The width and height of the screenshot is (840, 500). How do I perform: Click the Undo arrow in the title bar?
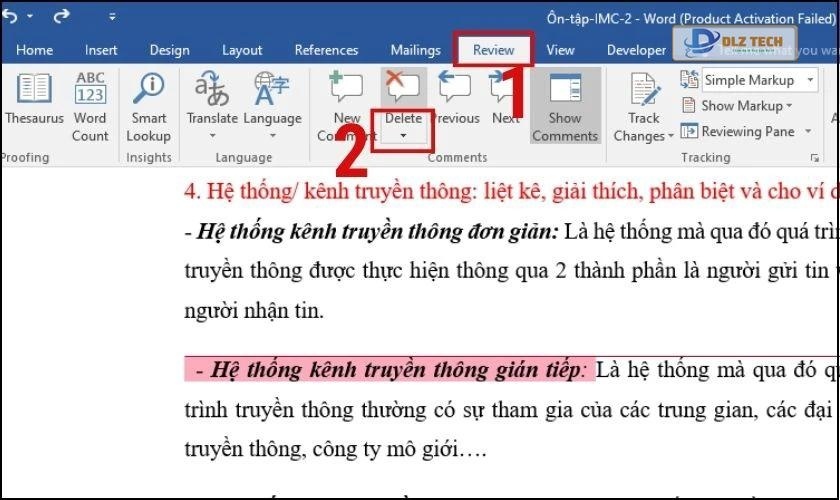point(14,17)
